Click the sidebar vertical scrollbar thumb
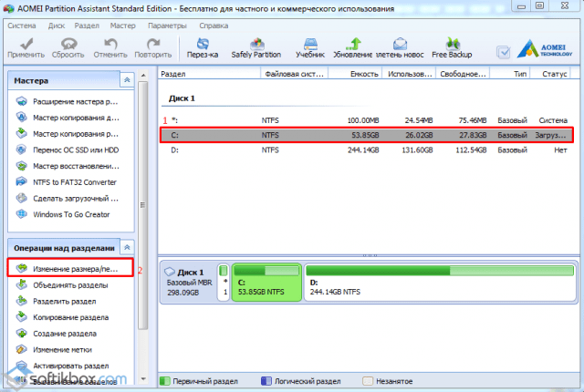 click(x=143, y=205)
